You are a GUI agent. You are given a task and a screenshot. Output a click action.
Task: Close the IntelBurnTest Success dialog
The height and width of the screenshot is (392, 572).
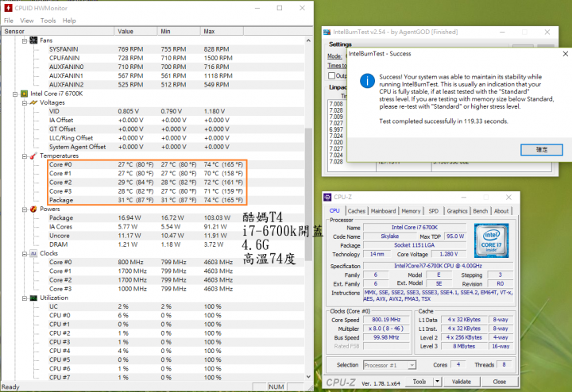point(565,54)
